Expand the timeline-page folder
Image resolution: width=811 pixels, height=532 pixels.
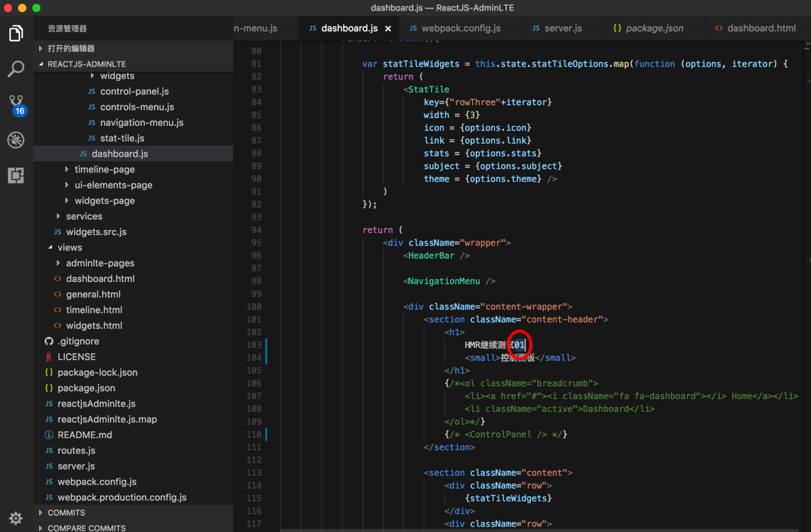tap(104, 169)
